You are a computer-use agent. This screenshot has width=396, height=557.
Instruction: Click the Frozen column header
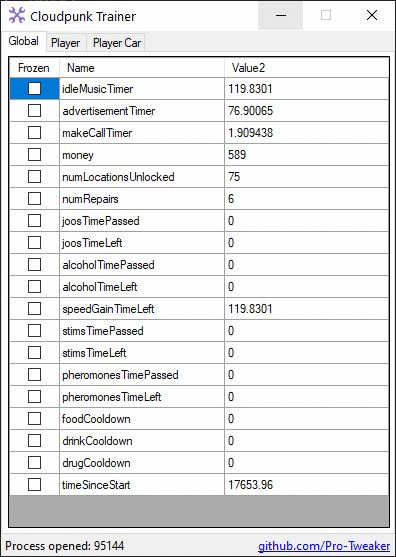click(34, 68)
